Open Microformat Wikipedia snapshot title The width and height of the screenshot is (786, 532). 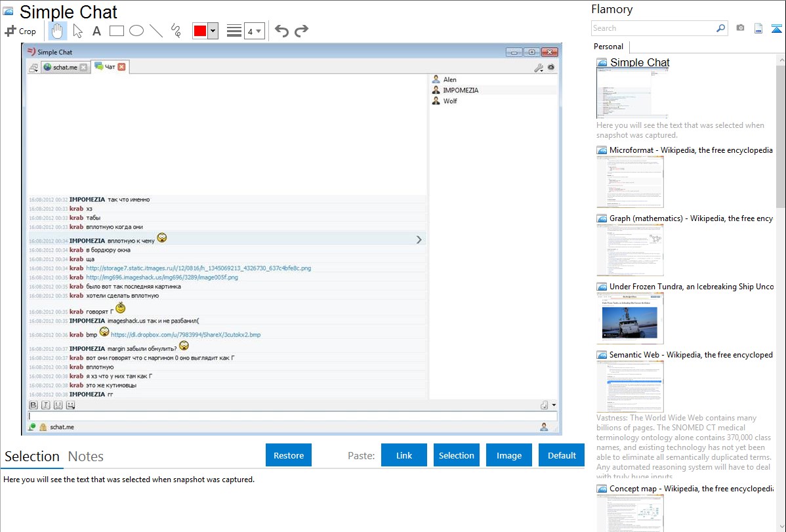tap(691, 150)
